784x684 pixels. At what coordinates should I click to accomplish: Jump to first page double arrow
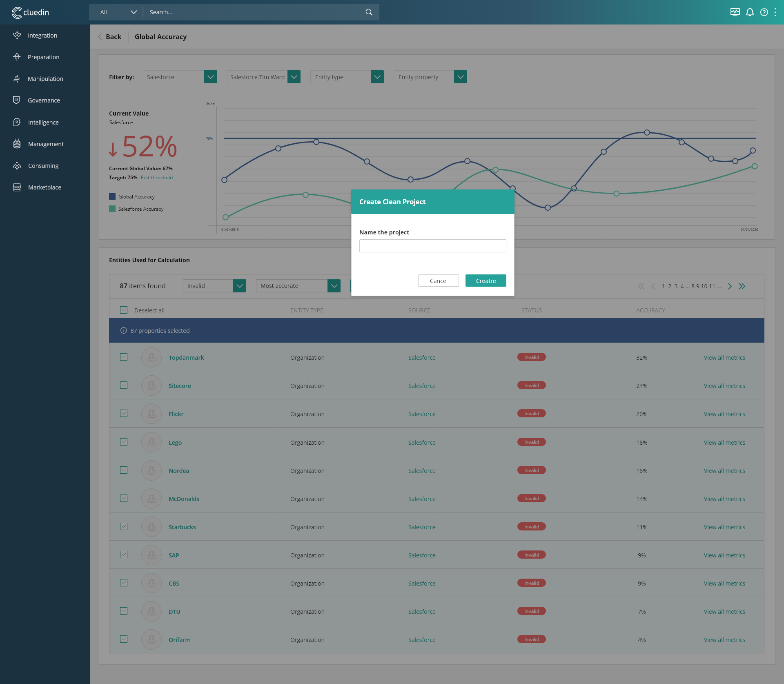pos(641,286)
